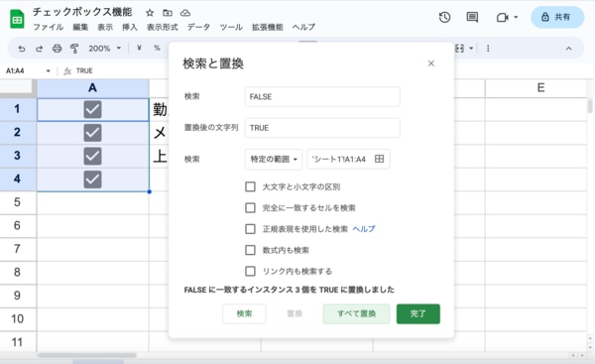Click the redo arrow icon
595x364 pixels.
pyautogui.click(x=39, y=49)
